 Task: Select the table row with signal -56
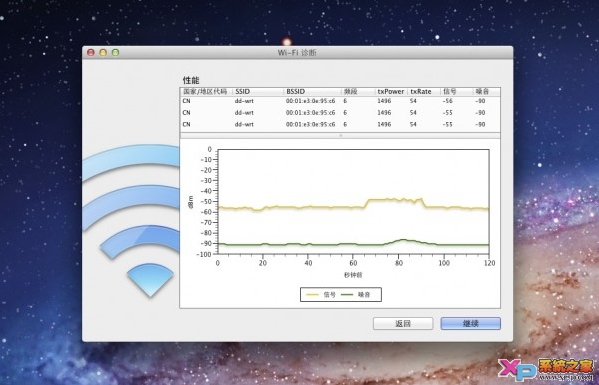pyautogui.click(x=340, y=101)
